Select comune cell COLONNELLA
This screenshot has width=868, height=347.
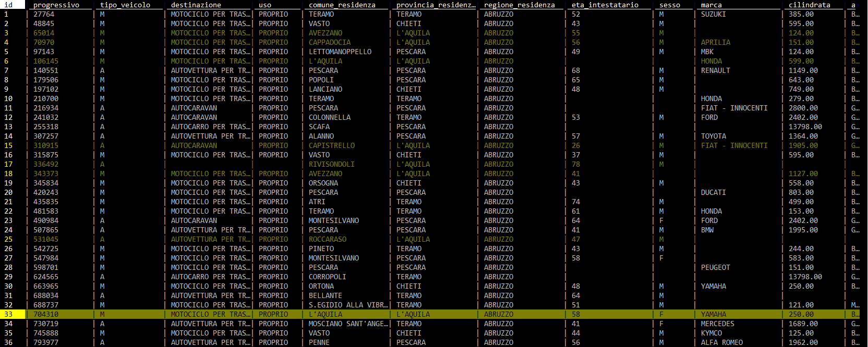(x=330, y=117)
